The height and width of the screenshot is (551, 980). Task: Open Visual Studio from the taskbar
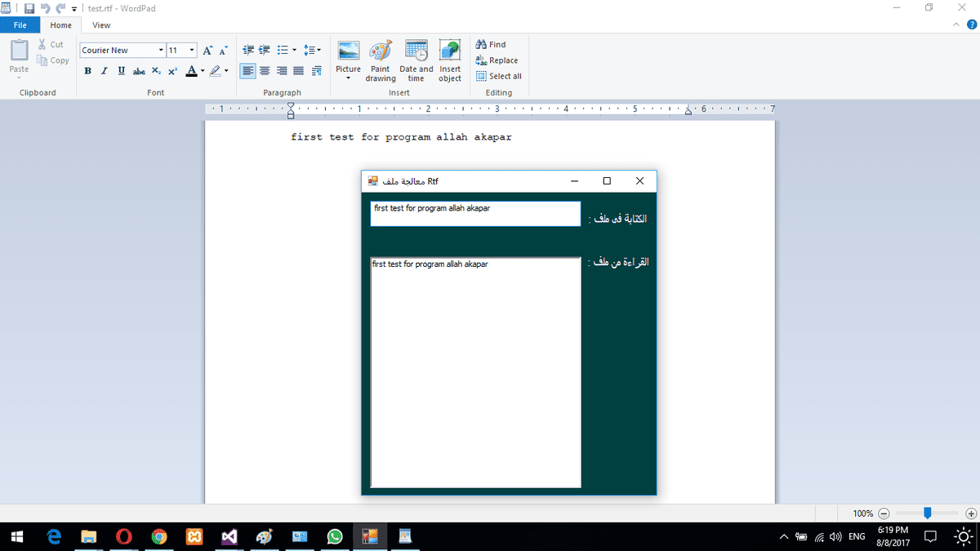(229, 537)
